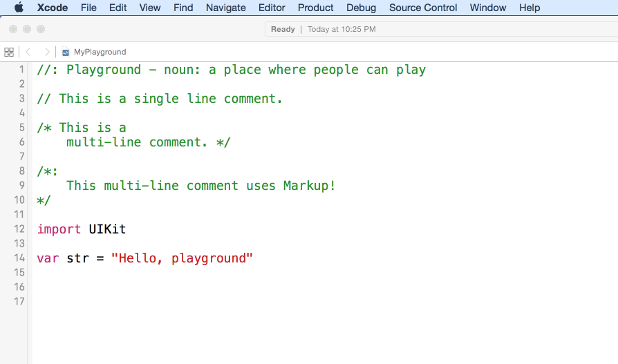The height and width of the screenshot is (364, 618).
Task: Click the '/*:' markup opener line
Action: tap(47, 171)
